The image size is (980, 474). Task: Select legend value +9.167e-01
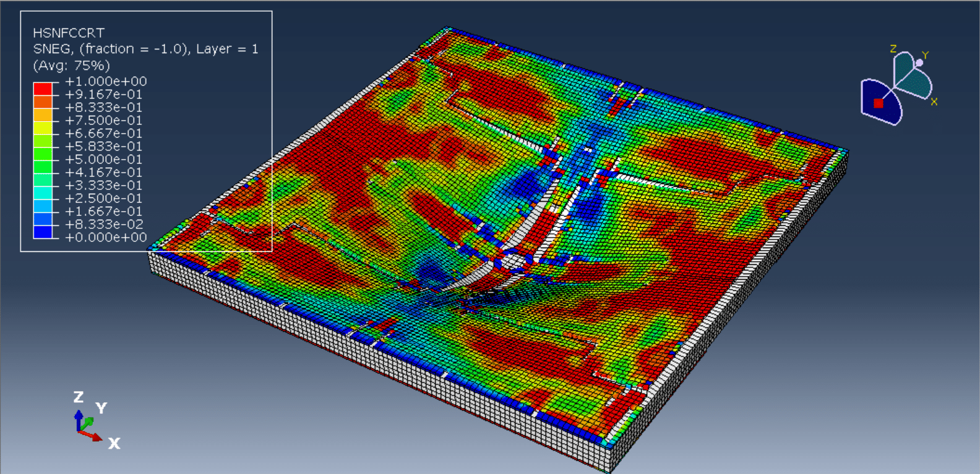[x=103, y=94]
